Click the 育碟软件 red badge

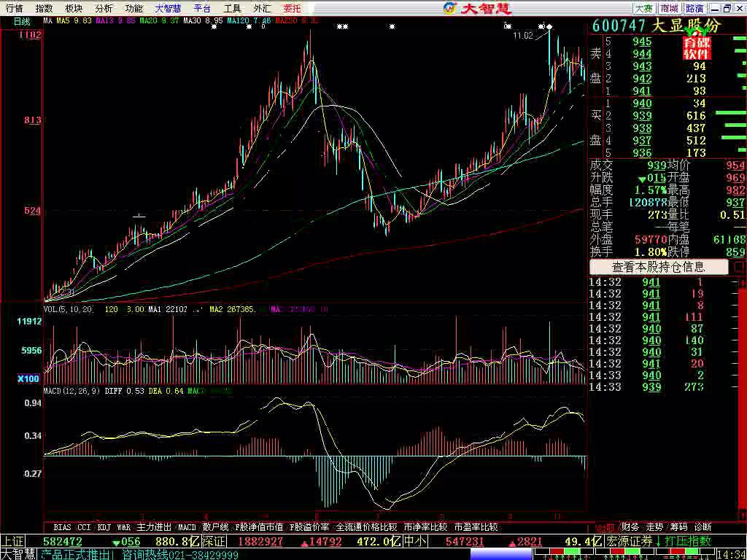pos(697,48)
